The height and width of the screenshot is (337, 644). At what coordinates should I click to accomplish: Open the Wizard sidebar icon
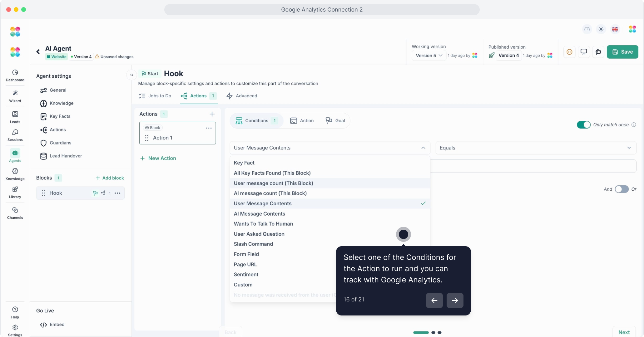coord(15,96)
